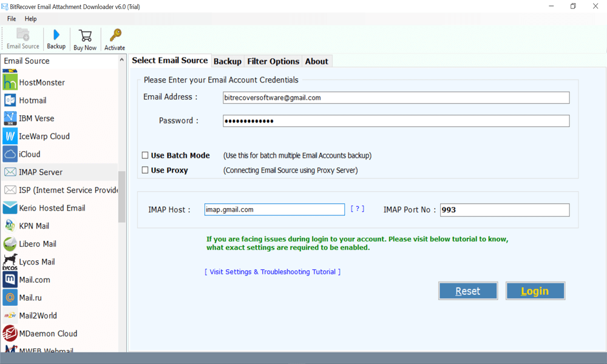The width and height of the screenshot is (607, 364).
Task: Select IceWarp Cloud label in list
Action: tap(44, 136)
